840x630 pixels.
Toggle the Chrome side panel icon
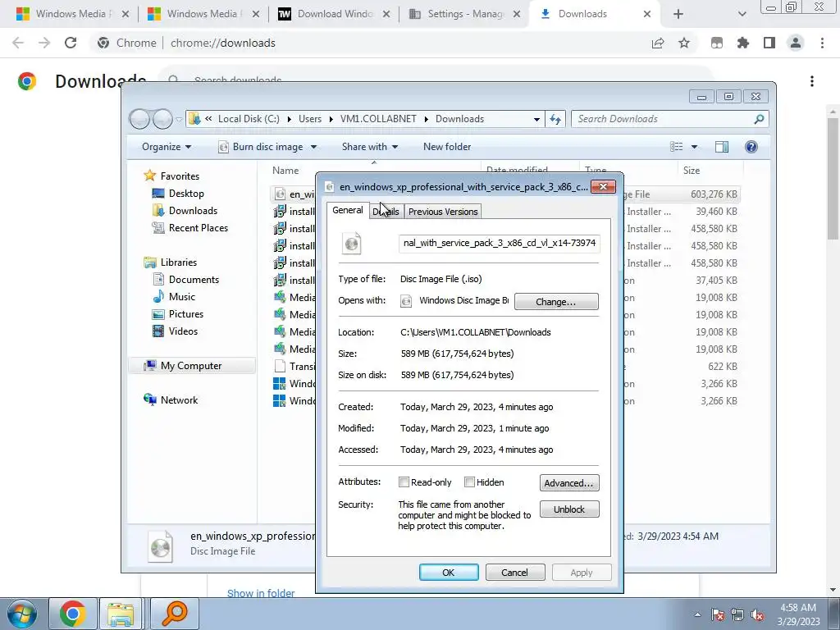point(769,43)
